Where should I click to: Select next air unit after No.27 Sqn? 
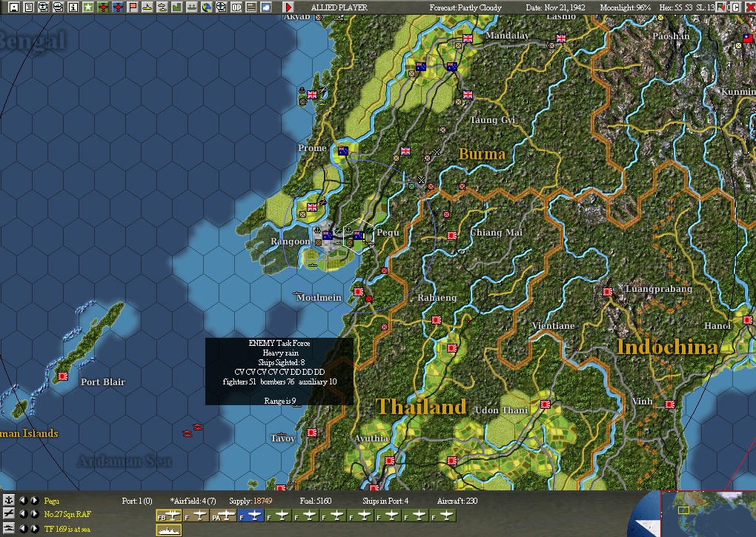point(34,514)
